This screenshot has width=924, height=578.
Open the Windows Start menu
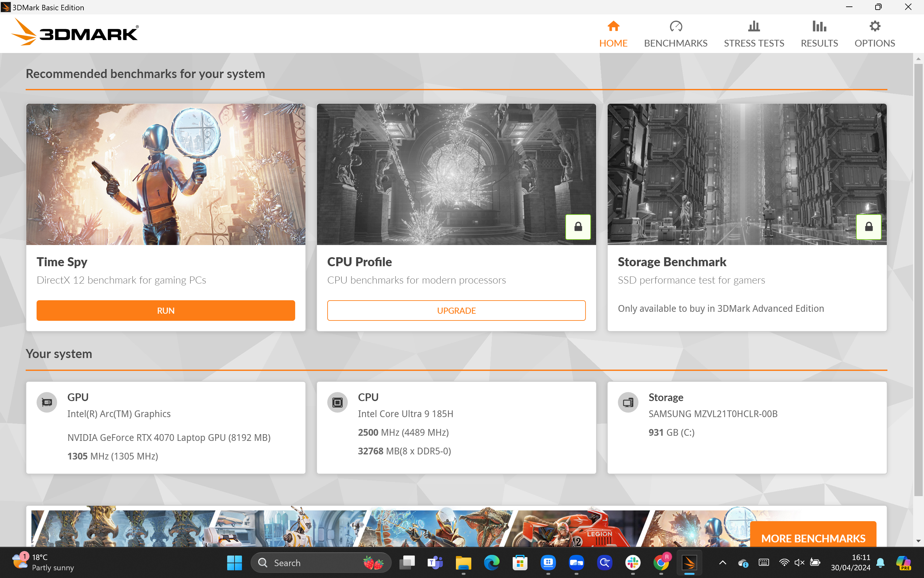(x=235, y=563)
